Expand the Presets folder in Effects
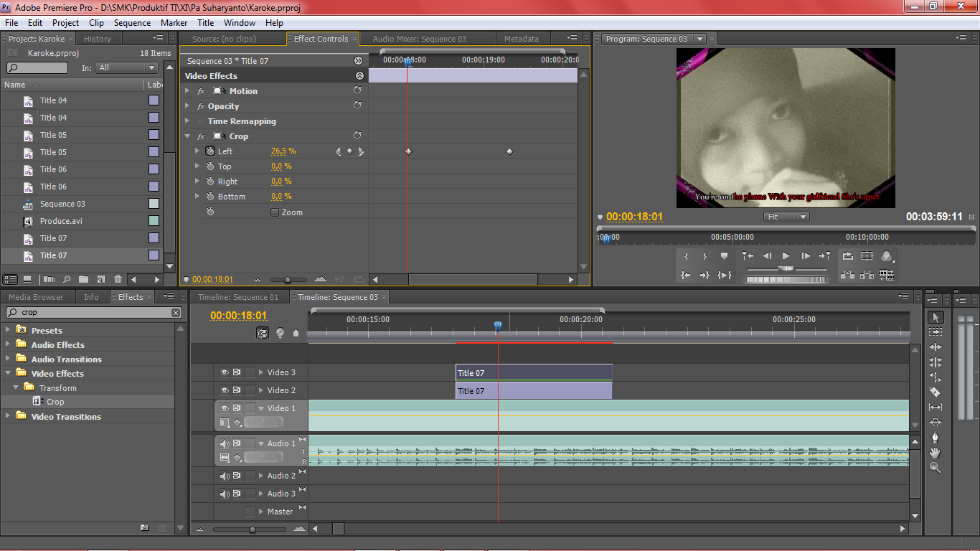980x551 pixels. (9, 330)
